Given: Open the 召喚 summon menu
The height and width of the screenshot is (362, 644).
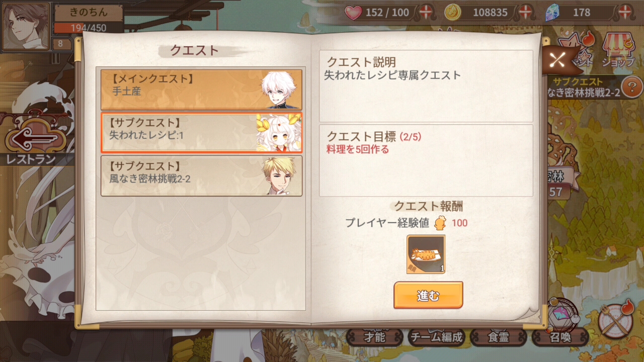Looking at the screenshot, I should tap(559, 336).
